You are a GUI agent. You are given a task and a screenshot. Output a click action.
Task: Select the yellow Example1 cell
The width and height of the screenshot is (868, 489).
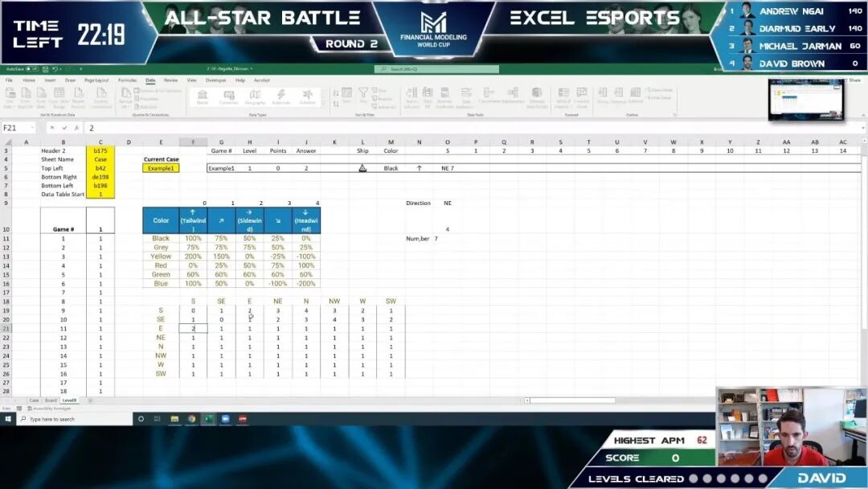coord(161,168)
